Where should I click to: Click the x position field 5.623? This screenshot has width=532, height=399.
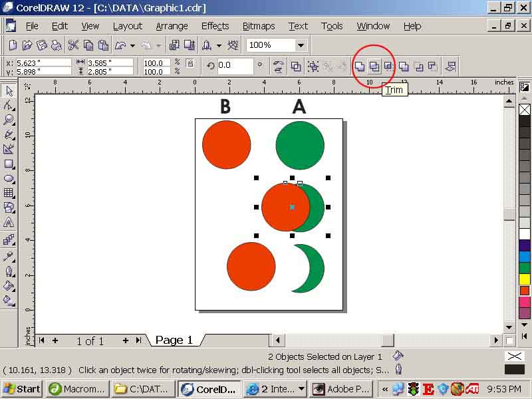click(x=43, y=63)
